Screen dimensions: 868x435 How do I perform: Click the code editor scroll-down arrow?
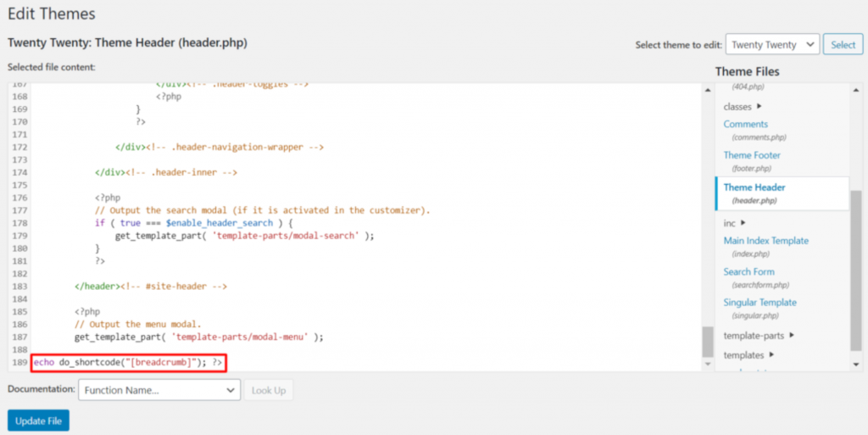coord(708,364)
